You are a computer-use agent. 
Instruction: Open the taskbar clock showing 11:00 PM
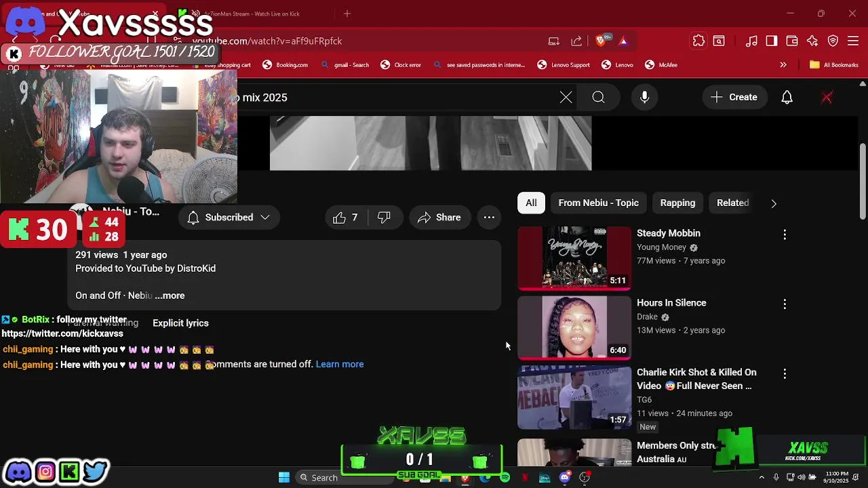point(837,477)
